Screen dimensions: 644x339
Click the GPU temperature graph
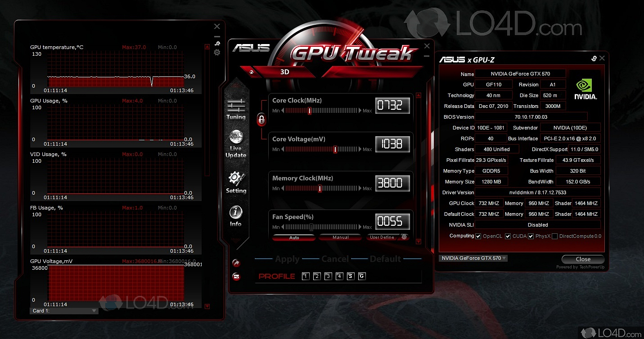pos(116,70)
